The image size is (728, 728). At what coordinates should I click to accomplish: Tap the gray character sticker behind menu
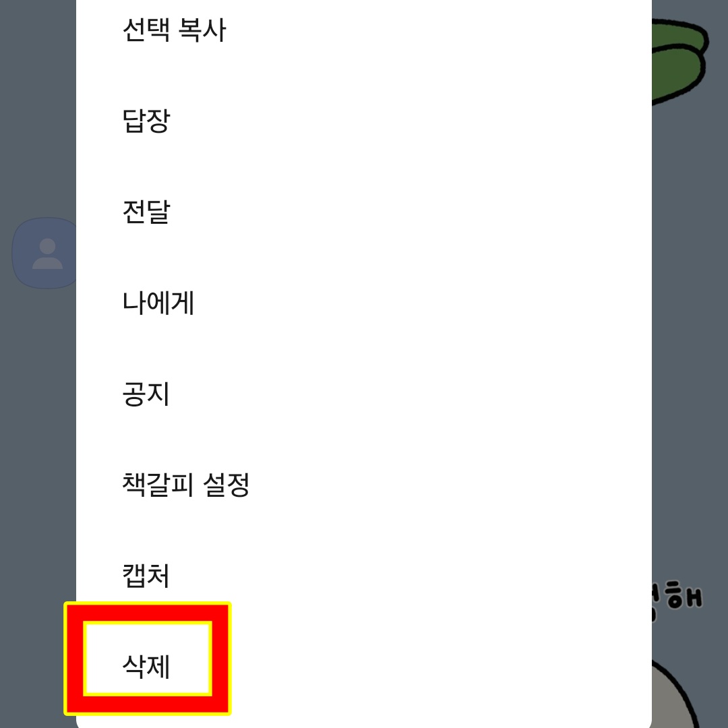coord(675,694)
